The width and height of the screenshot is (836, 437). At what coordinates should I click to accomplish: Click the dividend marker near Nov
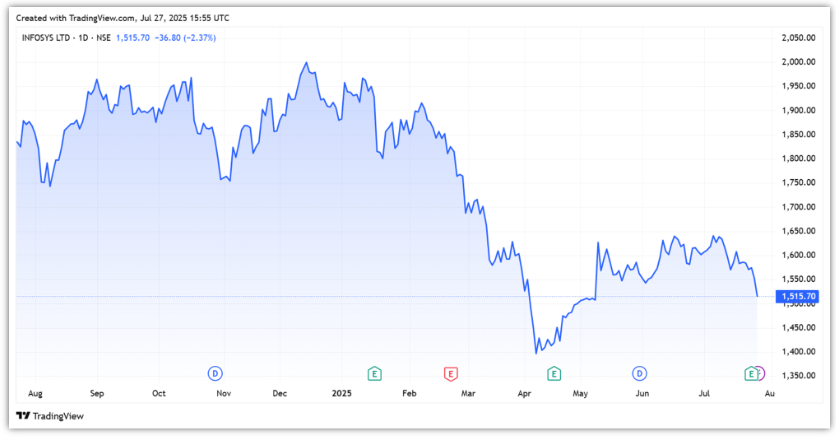[x=214, y=373]
